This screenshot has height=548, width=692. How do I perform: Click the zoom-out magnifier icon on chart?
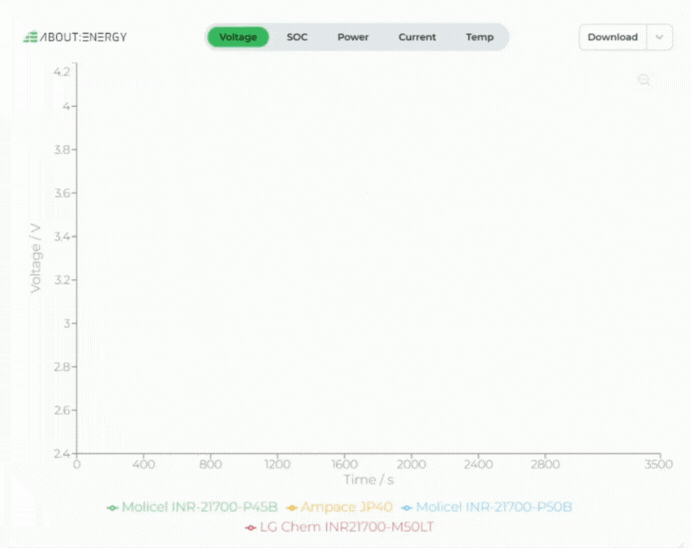click(644, 79)
